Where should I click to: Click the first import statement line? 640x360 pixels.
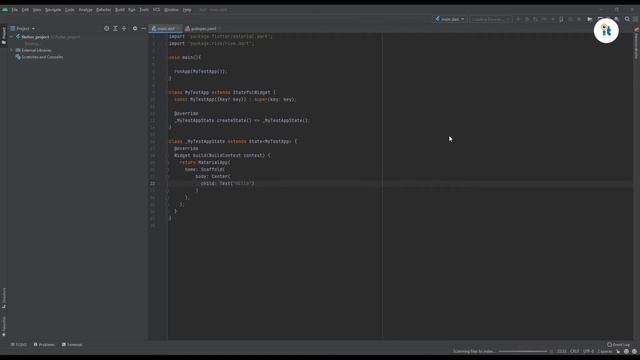pyautogui.click(x=220, y=36)
